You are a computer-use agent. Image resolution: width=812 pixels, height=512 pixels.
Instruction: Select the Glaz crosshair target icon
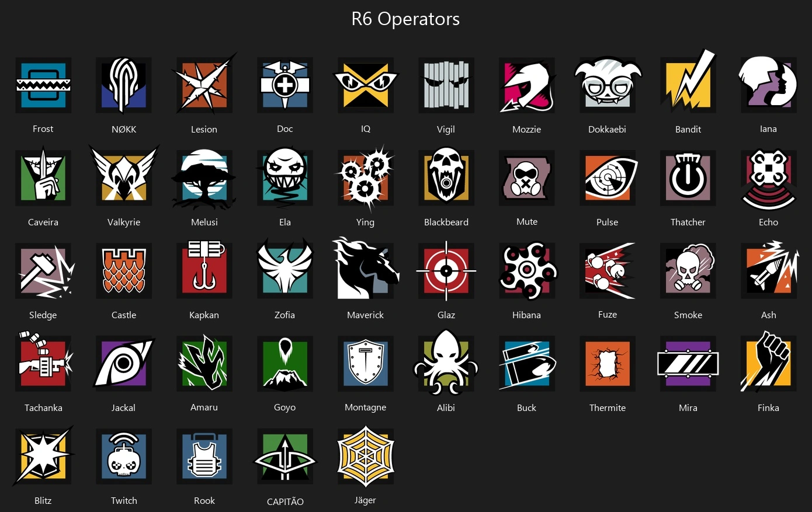tap(446, 271)
